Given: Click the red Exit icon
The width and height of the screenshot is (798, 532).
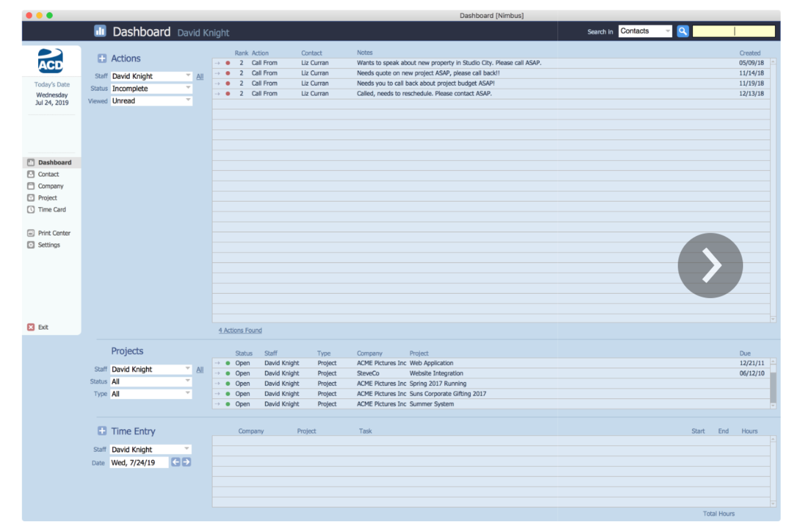Looking at the screenshot, I should (31, 327).
